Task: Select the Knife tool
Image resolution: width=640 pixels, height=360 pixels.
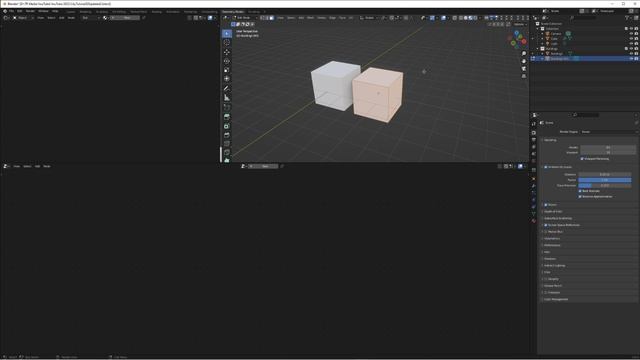Action: (x=227, y=153)
